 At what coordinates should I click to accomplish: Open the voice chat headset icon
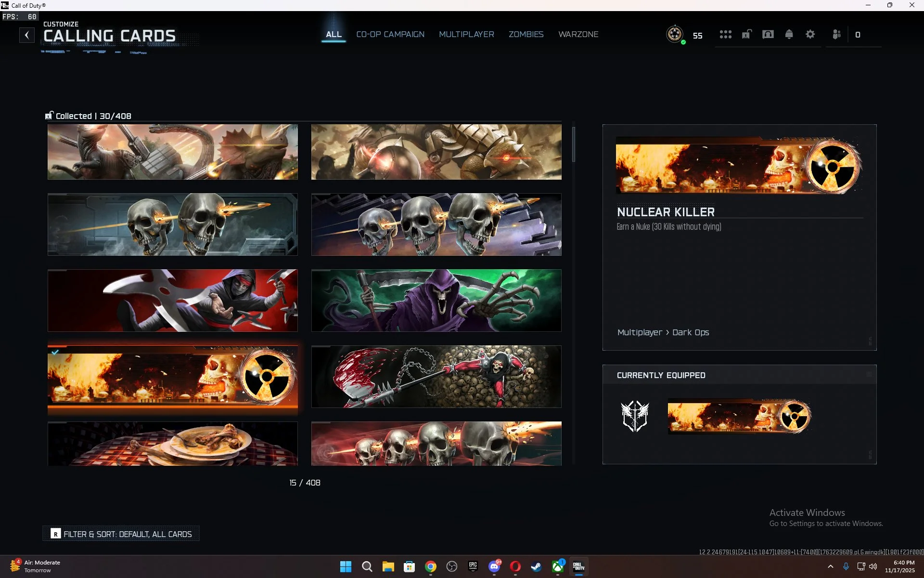pyautogui.click(x=768, y=35)
